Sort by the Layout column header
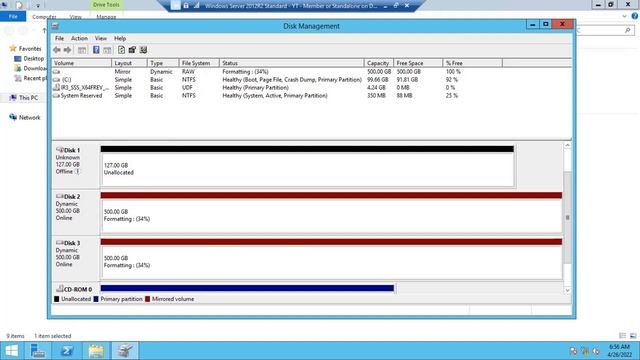 (x=129, y=63)
